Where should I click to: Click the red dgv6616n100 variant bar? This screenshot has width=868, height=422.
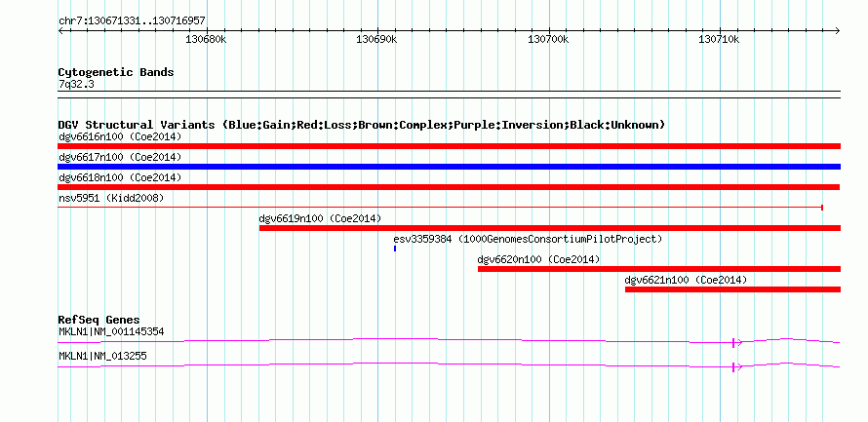[x=449, y=146]
